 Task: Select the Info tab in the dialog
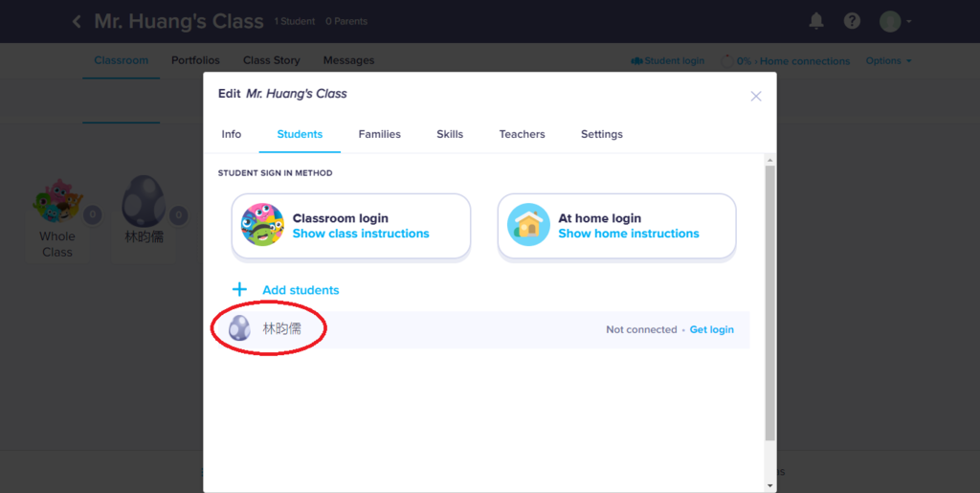click(x=232, y=134)
